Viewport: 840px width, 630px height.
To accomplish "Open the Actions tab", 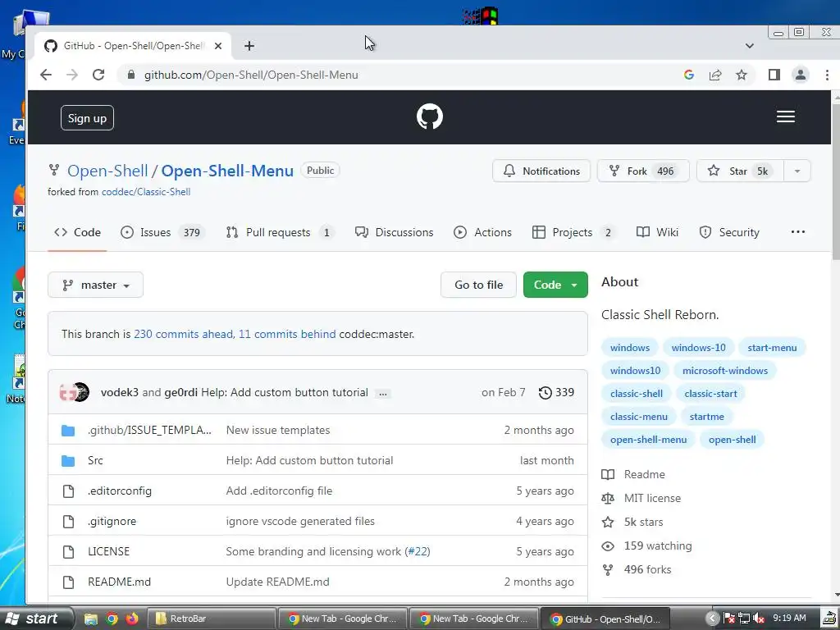I will coord(482,232).
